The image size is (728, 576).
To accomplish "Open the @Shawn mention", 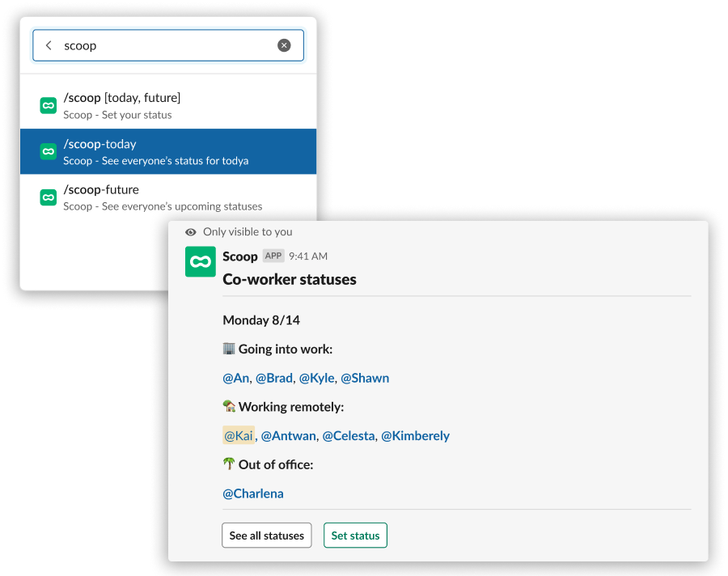I will point(365,378).
